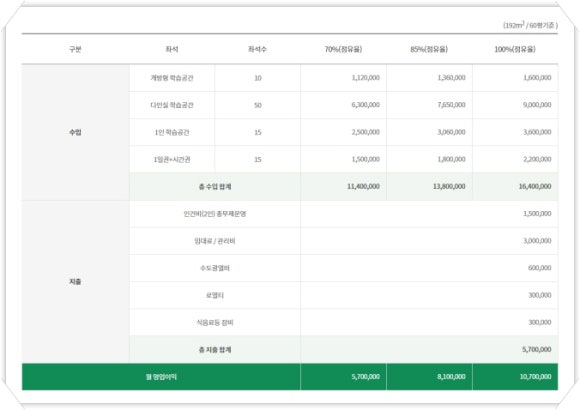The width and height of the screenshot is (580, 410).
Task: Click the 70%(점유율) column header
Action: click(343, 49)
